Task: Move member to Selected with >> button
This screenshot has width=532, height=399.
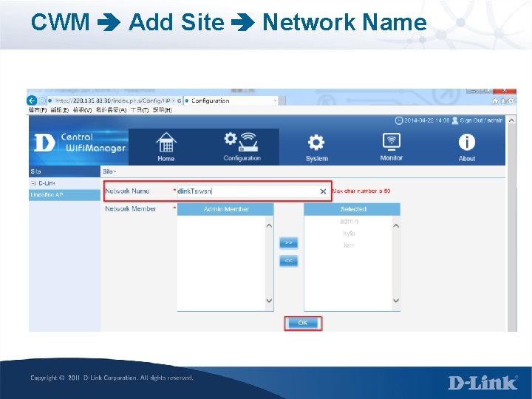Action: coord(289,242)
